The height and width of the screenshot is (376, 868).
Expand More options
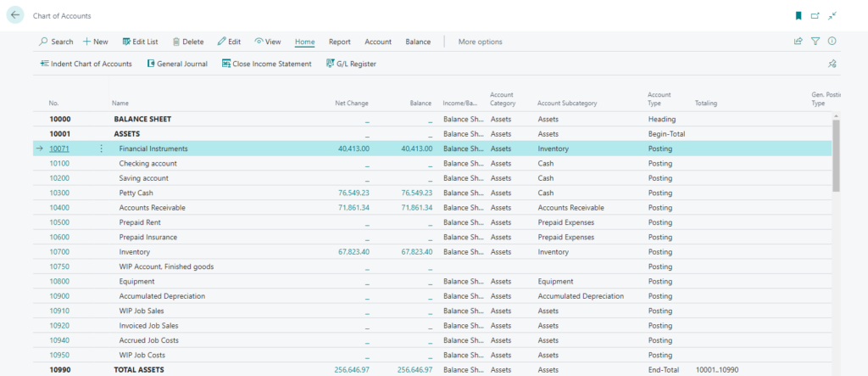480,42
